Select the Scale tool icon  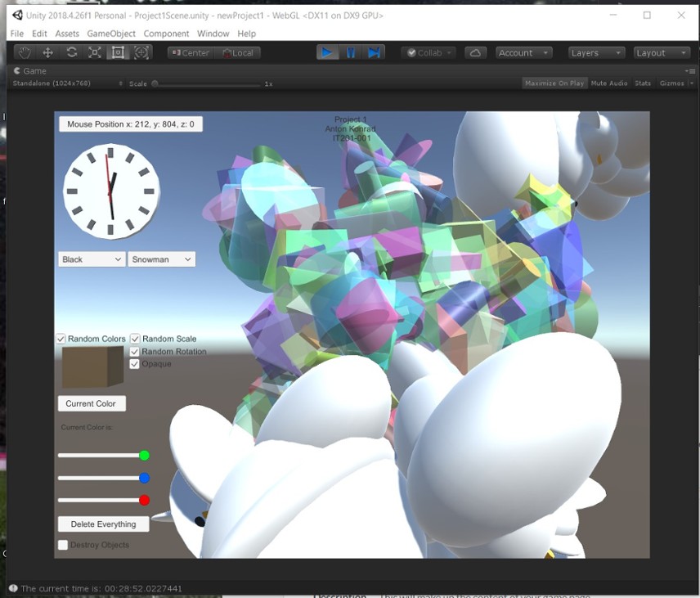pos(95,52)
